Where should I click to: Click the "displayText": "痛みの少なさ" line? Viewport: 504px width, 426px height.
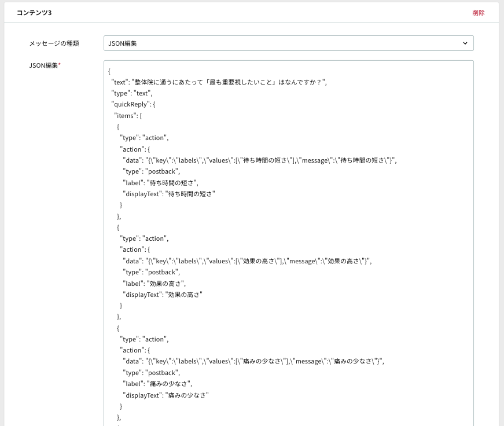coord(166,395)
